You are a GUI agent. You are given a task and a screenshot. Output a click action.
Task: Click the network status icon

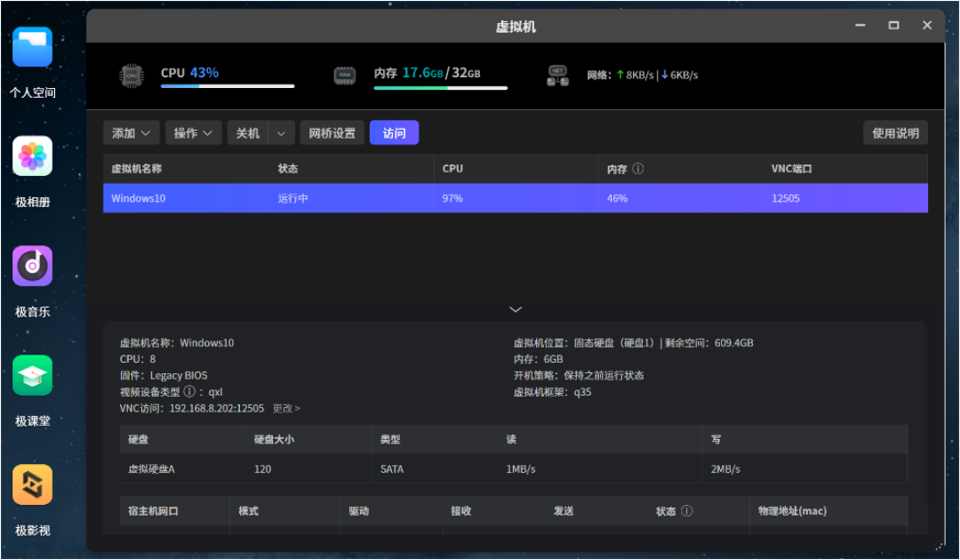(x=557, y=76)
